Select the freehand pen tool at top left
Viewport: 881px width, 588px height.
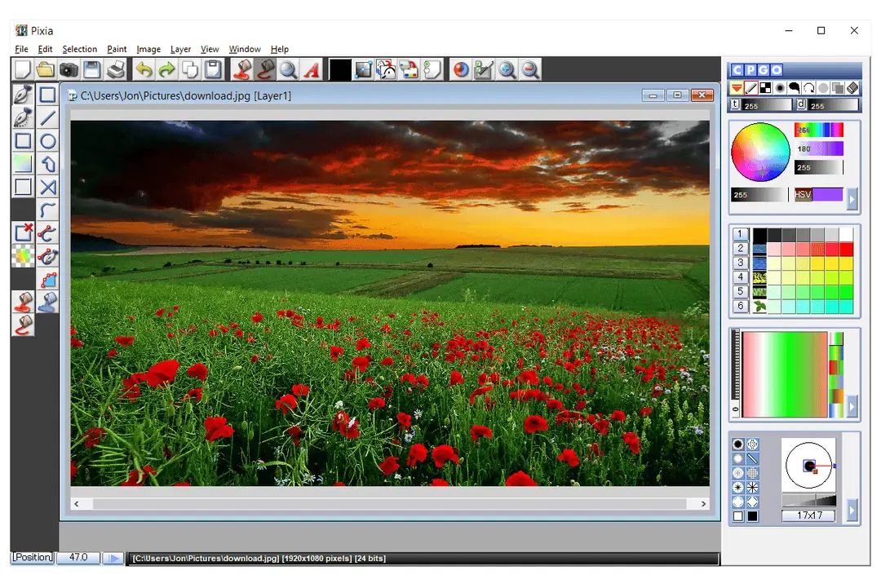tap(23, 95)
